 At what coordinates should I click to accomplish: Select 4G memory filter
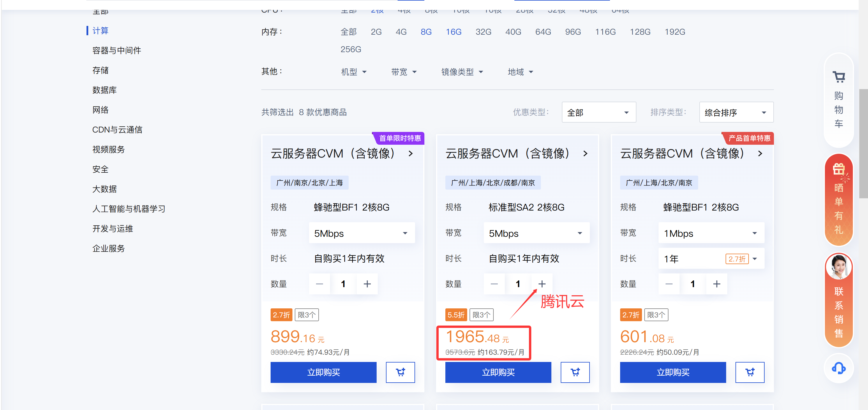click(401, 32)
